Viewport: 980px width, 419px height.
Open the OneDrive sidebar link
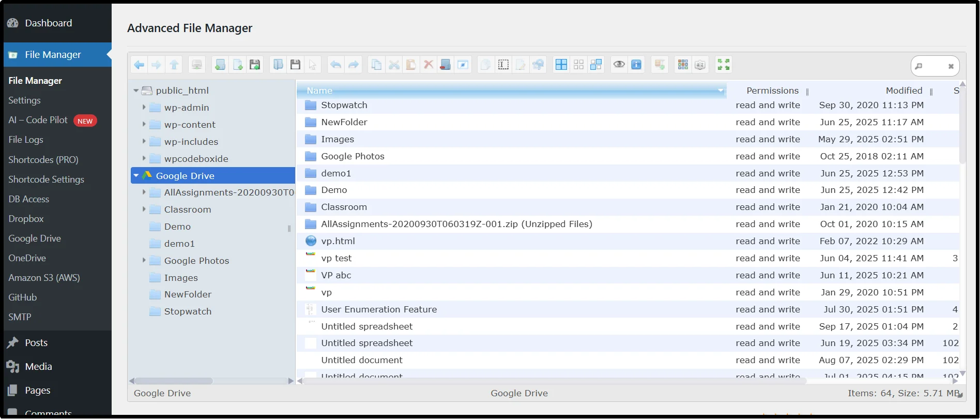click(x=27, y=258)
